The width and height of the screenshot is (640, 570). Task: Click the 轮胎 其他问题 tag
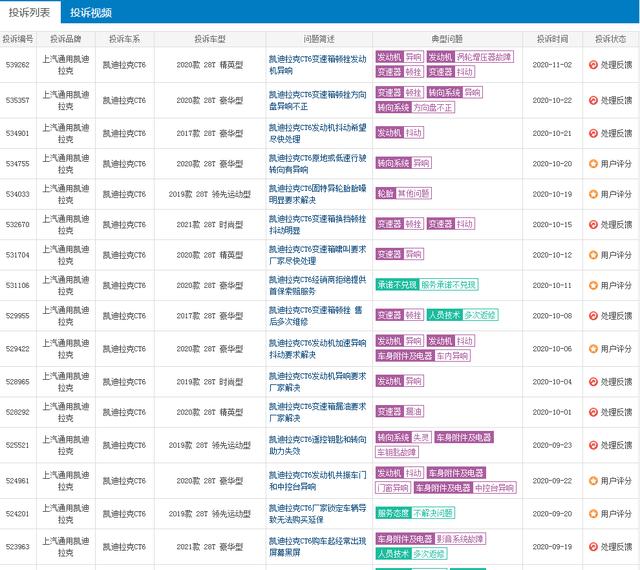point(403,194)
